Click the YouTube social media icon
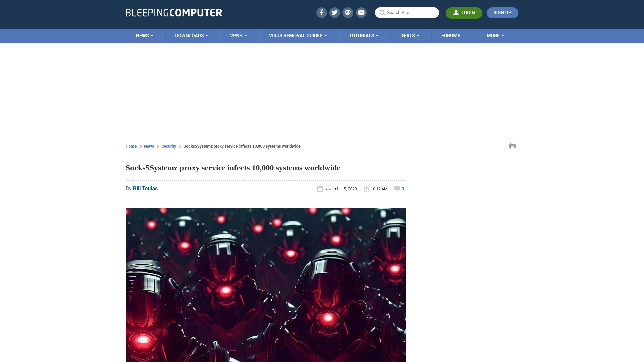This screenshot has height=362, width=644. (361, 12)
